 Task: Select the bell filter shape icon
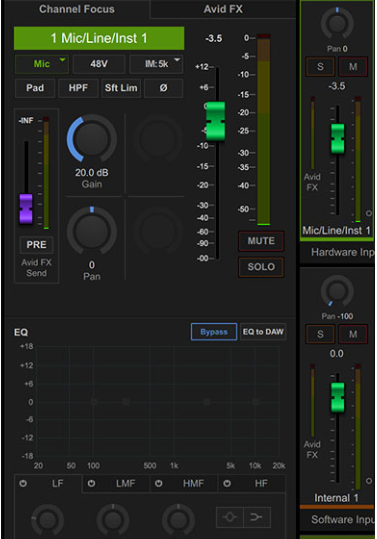pos(230,517)
